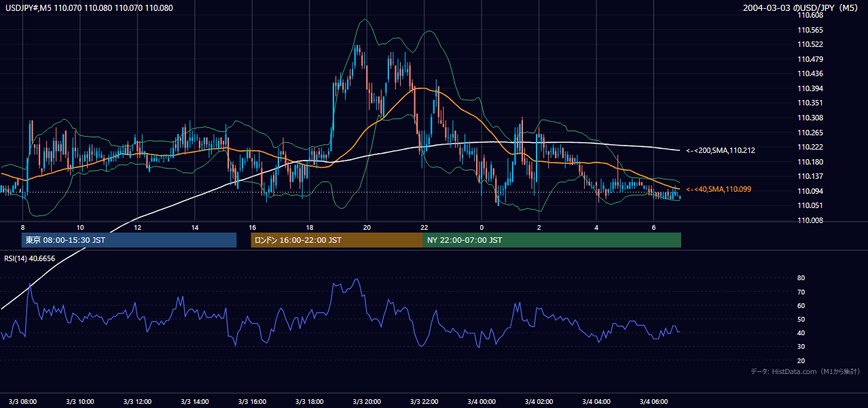Click price axis value 110.479

(x=810, y=59)
